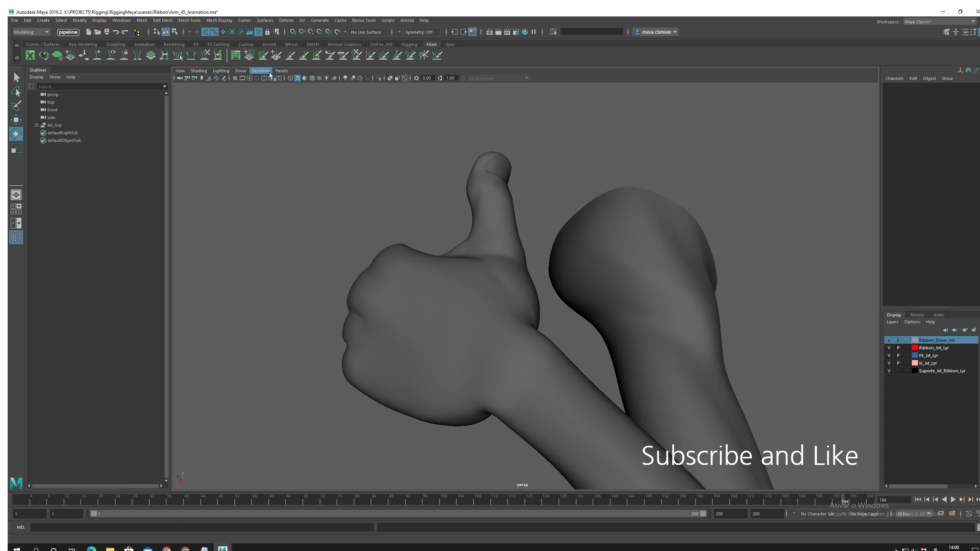Activate the Move tool

coord(16,120)
